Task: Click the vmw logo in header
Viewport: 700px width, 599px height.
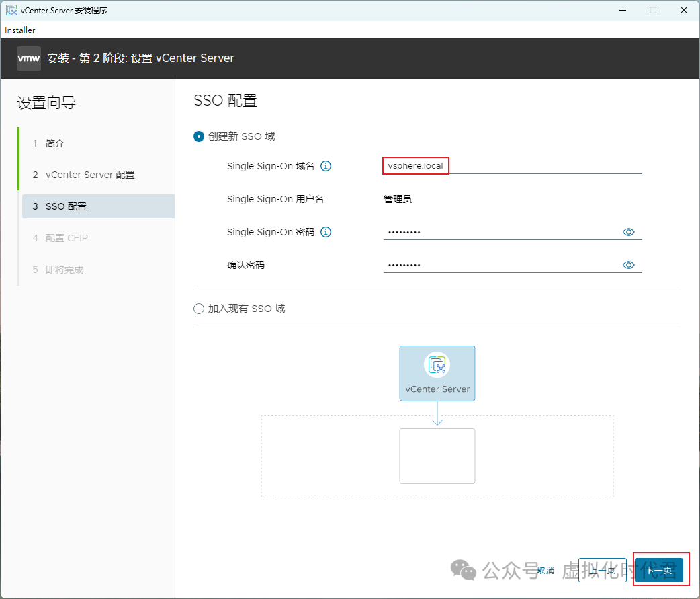Action: pos(29,58)
